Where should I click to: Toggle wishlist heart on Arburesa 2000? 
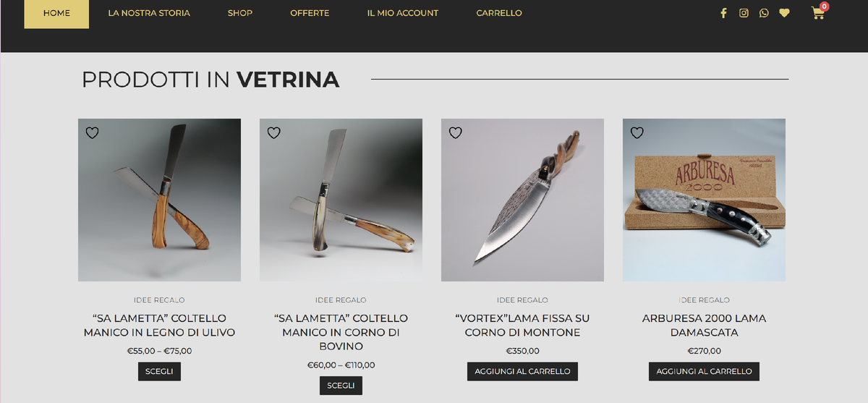click(x=637, y=133)
